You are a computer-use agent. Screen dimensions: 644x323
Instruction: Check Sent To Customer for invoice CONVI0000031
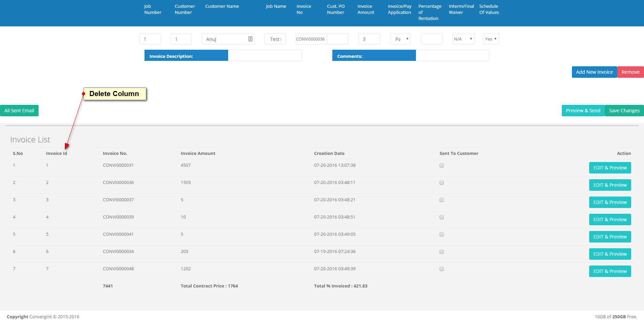tap(442, 165)
